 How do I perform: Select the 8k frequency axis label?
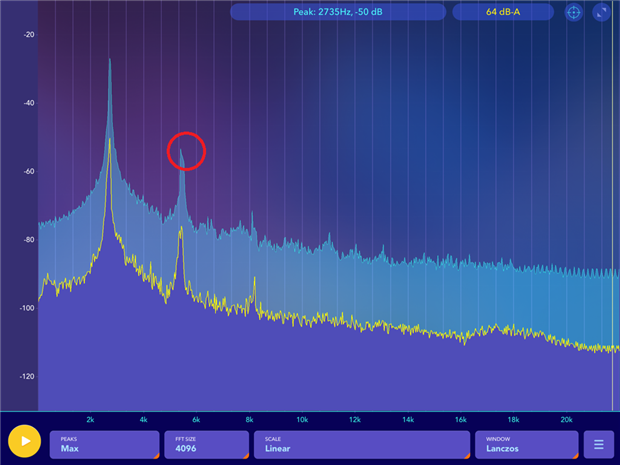pos(249,420)
